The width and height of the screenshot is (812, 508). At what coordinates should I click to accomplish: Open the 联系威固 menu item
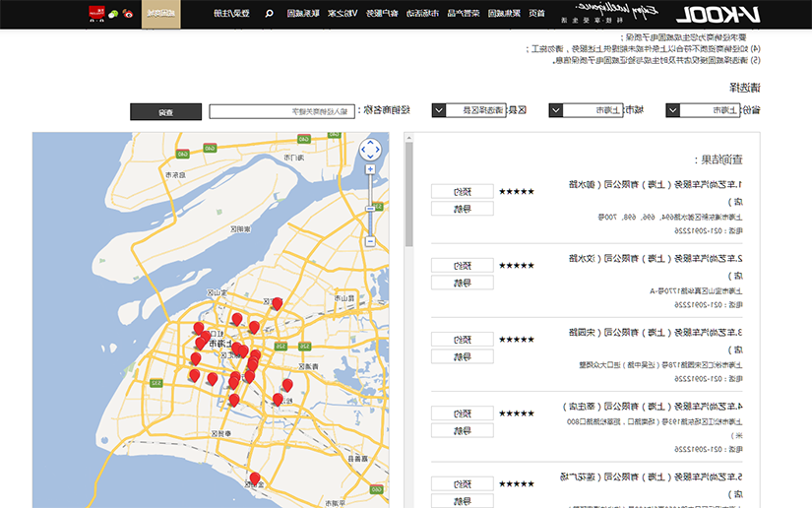pyautogui.click(x=303, y=14)
